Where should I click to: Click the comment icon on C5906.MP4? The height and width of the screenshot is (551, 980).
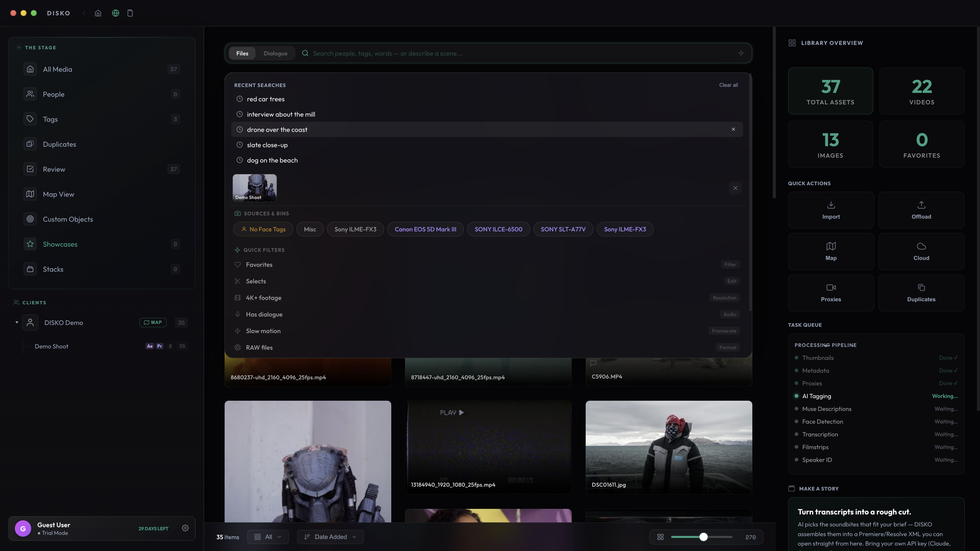[x=593, y=363]
